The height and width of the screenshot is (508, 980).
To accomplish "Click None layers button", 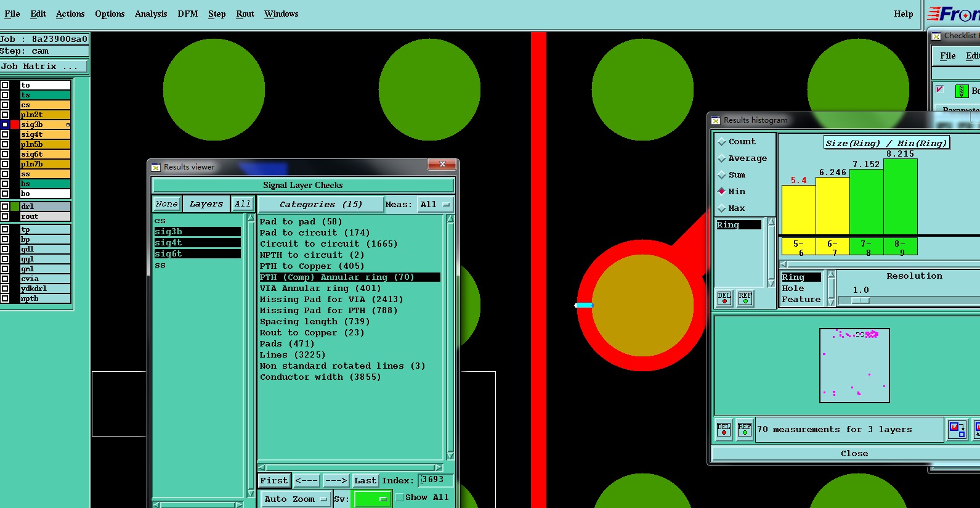I will coord(166,204).
